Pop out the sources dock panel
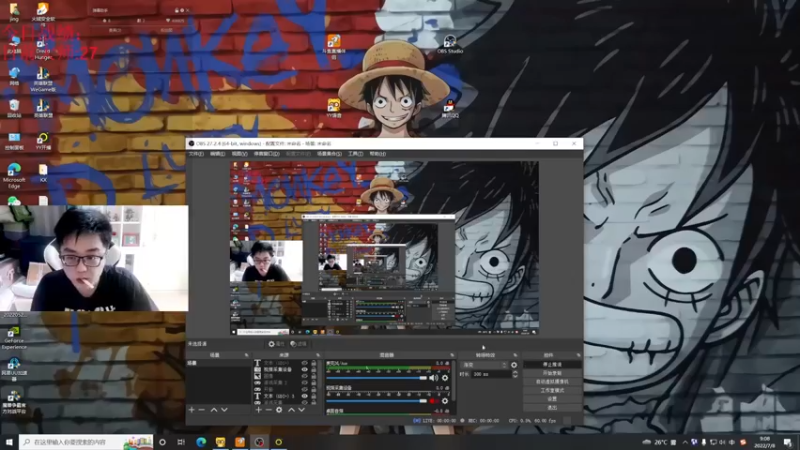The width and height of the screenshot is (800, 450). [317, 355]
